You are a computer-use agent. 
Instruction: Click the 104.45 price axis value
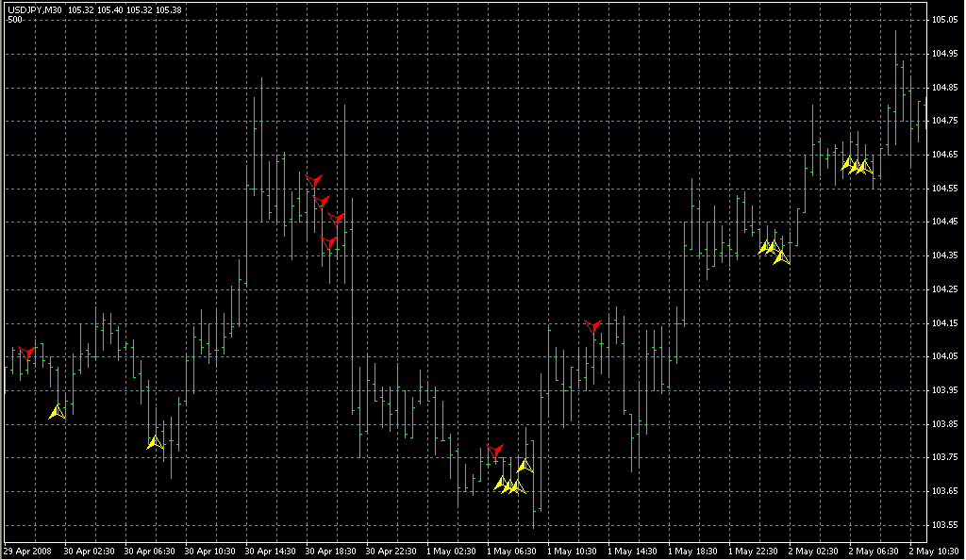(944, 222)
